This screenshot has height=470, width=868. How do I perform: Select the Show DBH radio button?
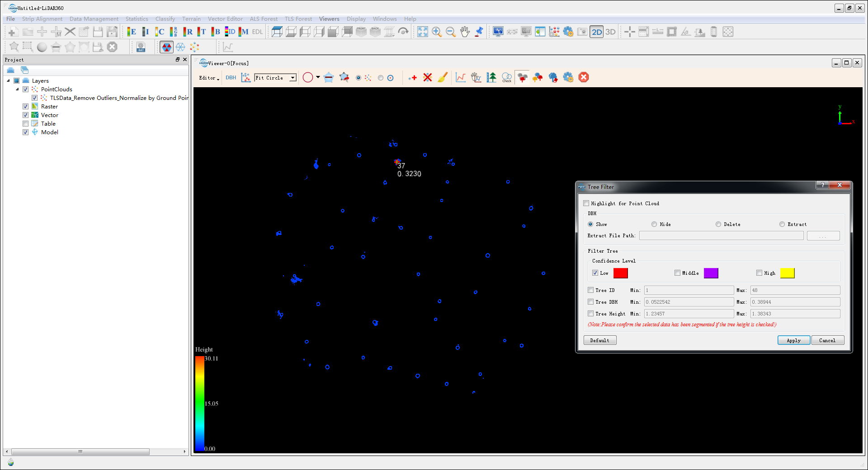tap(590, 224)
